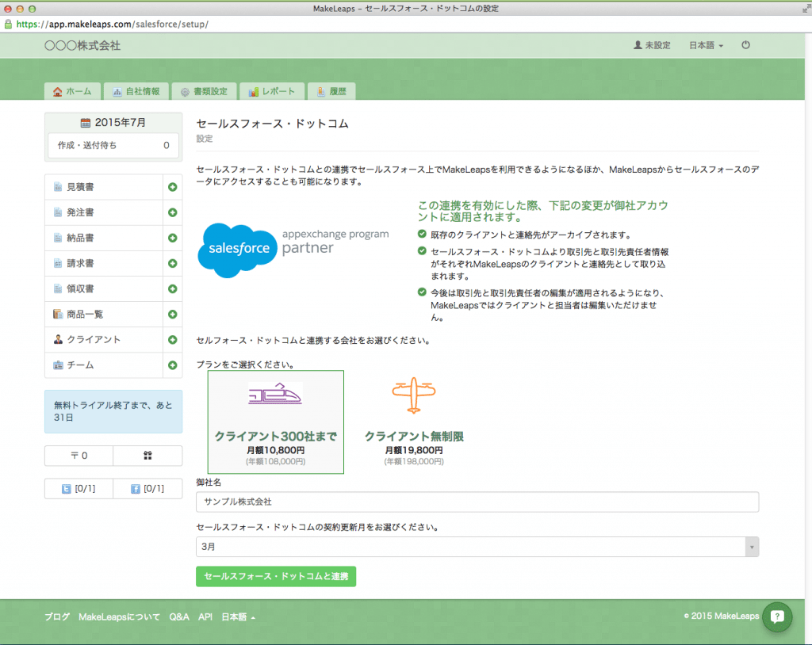Open the 履歴 tab
812x645 pixels.
(x=331, y=91)
